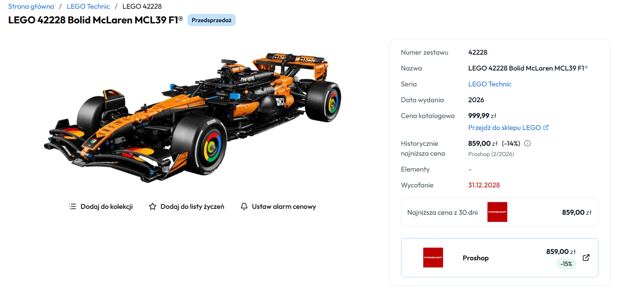Open LEGO Technic breadcrumb link

tap(88, 6)
